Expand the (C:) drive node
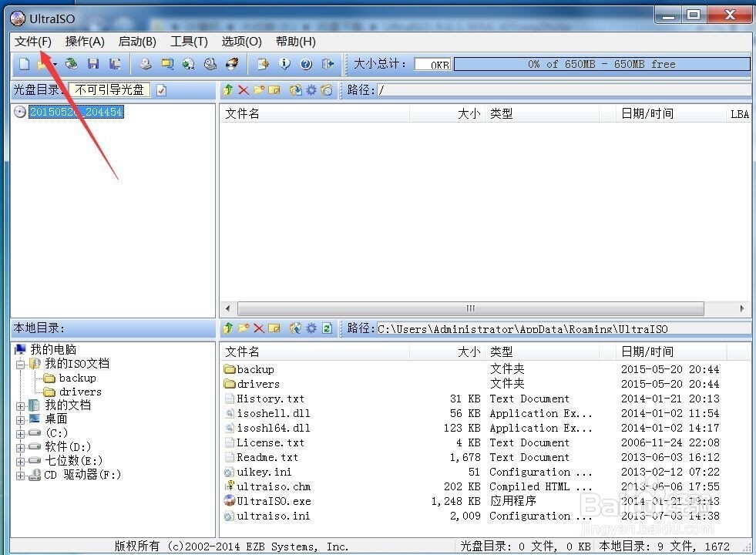Image resolution: width=756 pixels, height=555 pixels. click(20, 433)
